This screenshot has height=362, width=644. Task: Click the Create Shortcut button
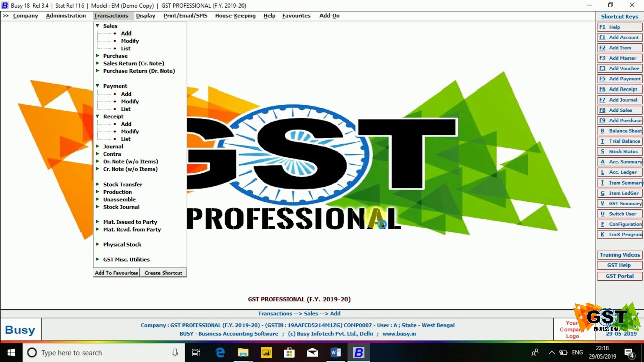(x=163, y=273)
